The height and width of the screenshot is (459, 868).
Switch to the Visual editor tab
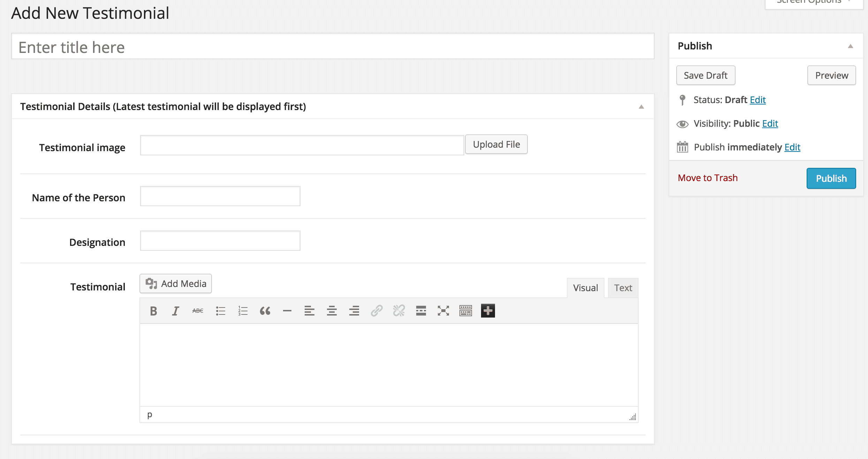585,288
